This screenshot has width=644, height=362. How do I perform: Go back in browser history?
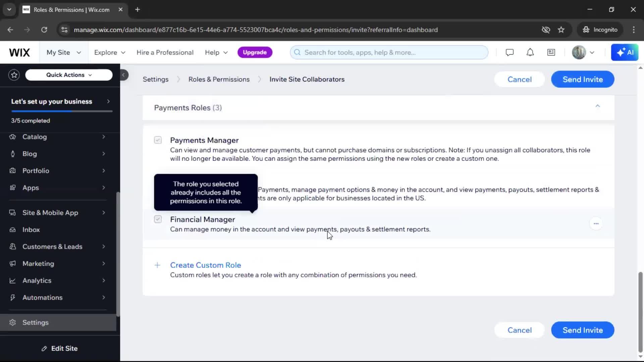10,30
